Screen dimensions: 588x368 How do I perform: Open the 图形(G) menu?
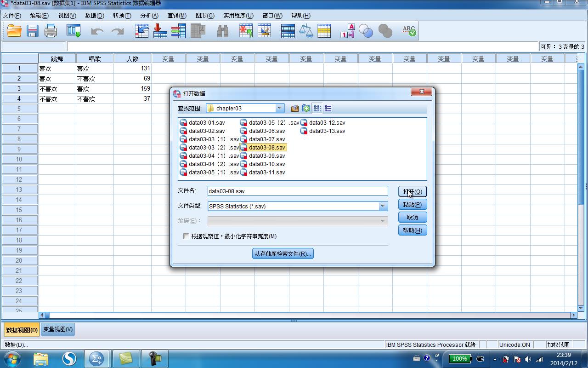coord(205,16)
